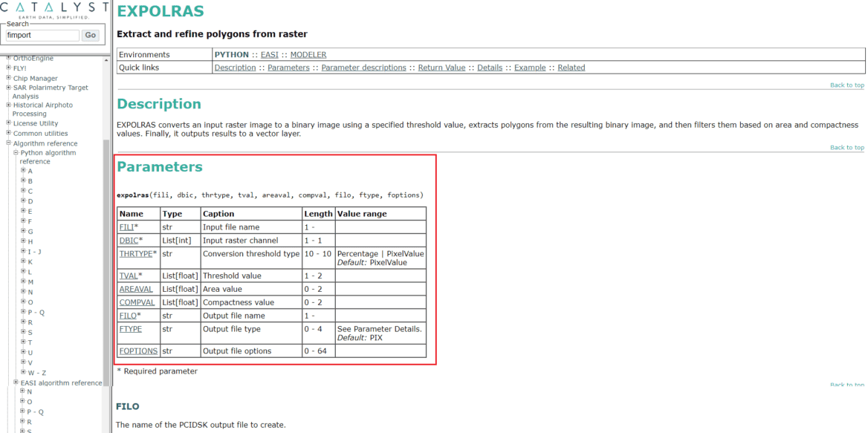Expand the License Utility node
The image size is (868, 433).
tap(9, 123)
